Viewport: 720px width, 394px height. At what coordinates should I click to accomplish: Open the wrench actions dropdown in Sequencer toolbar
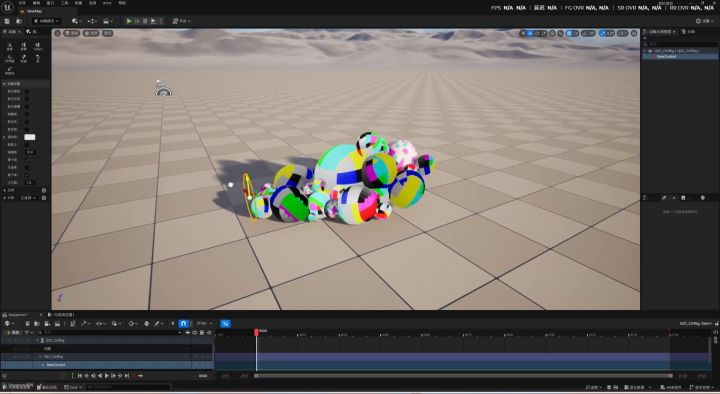coord(86,324)
